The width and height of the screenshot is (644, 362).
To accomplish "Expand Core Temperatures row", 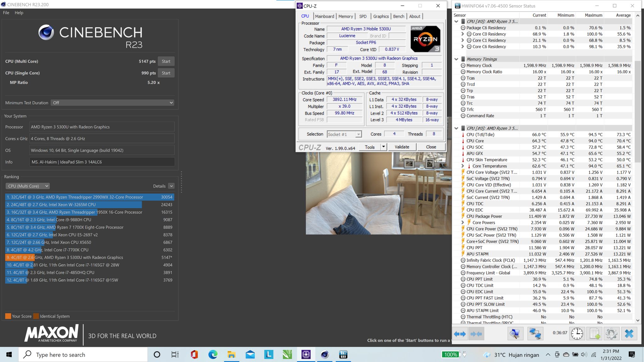I will click(x=463, y=166).
